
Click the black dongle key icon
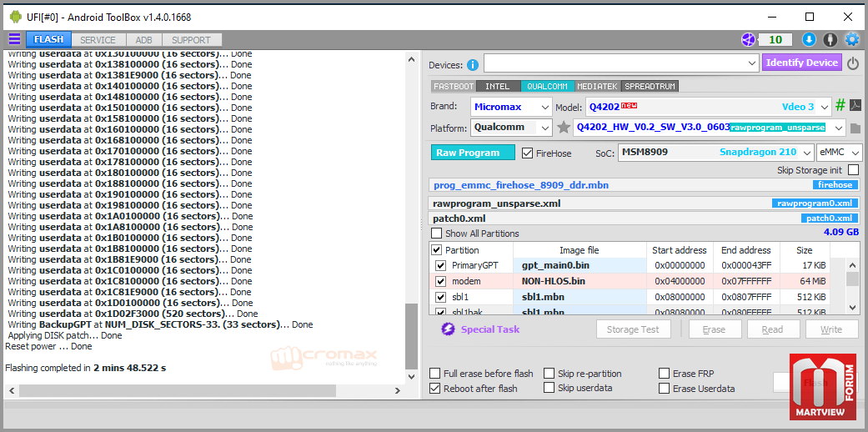[x=830, y=39]
